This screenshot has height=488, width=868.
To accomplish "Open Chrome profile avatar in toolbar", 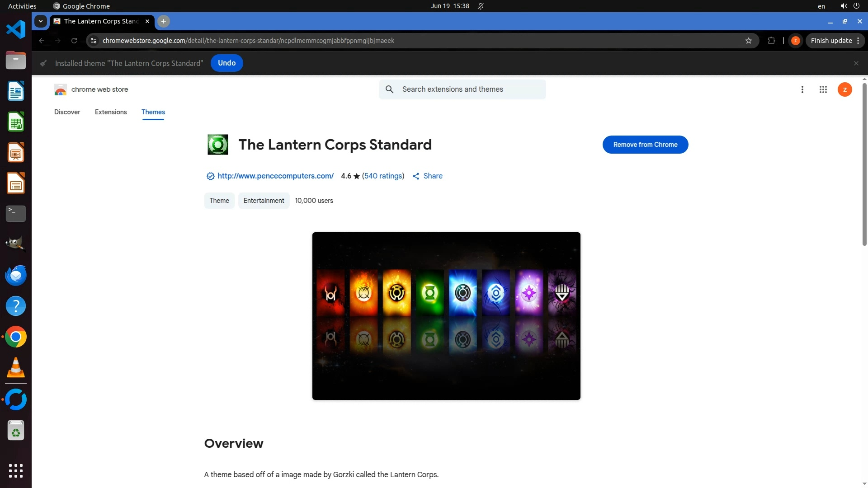I will pos(795,41).
